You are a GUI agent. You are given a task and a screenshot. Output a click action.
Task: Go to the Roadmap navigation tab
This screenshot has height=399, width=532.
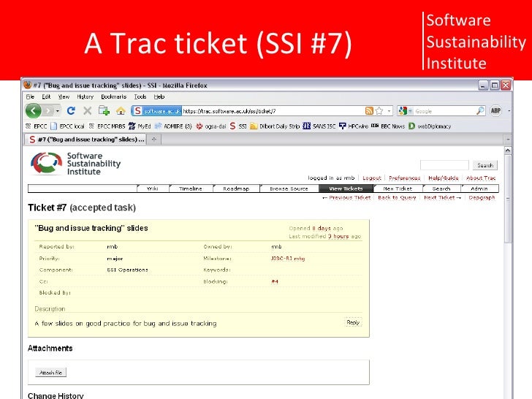coord(236,189)
